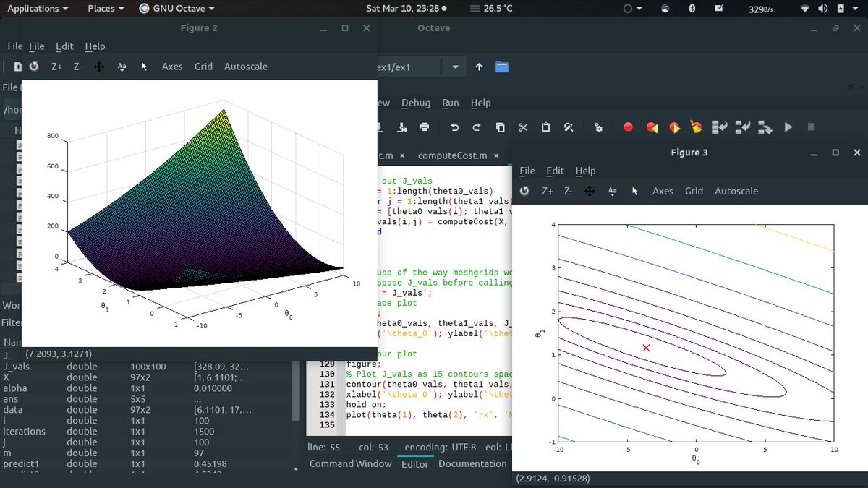Image resolution: width=868 pixels, height=488 pixels.
Task: Select the insert text tool in Figure 2
Action: pyautogui.click(x=122, y=67)
